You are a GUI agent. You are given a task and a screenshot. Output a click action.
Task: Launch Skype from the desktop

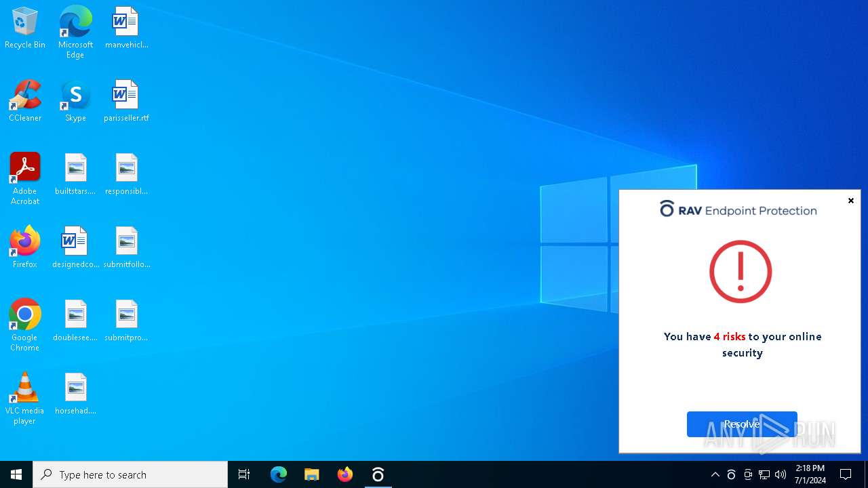click(x=75, y=102)
